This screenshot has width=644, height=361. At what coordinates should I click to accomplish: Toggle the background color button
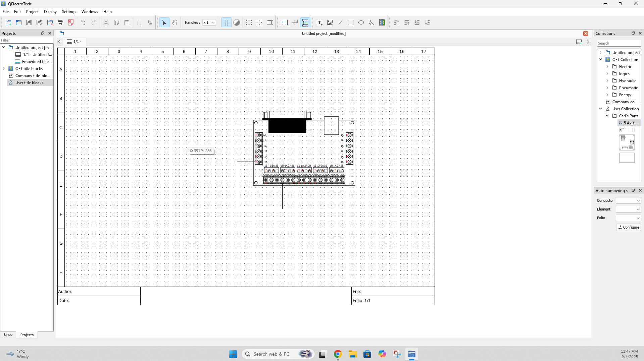click(x=237, y=23)
